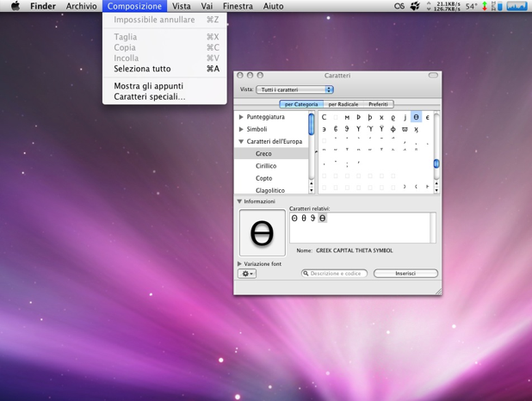Select the ϕ glyph in second grid row

pyautogui.click(x=393, y=129)
